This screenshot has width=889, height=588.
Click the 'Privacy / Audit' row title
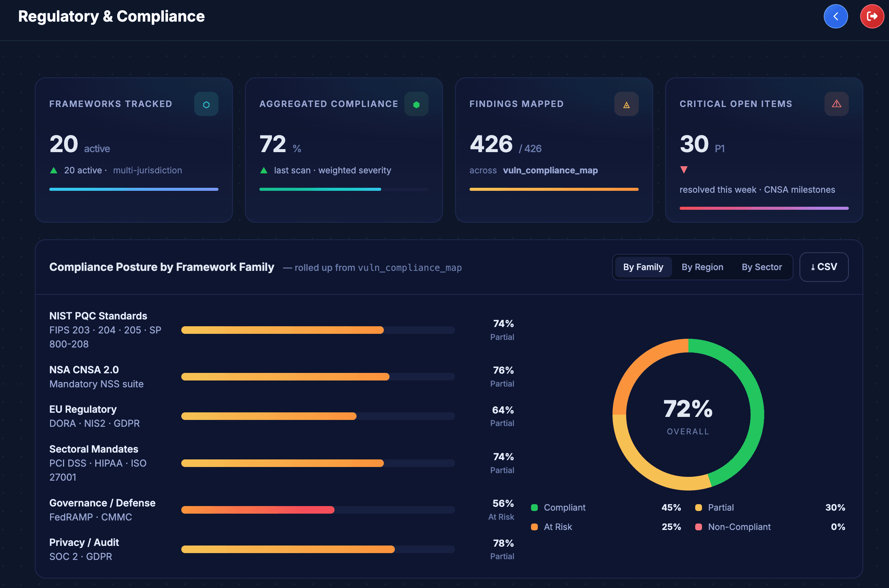pyautogui.click(x=84, y=542)
